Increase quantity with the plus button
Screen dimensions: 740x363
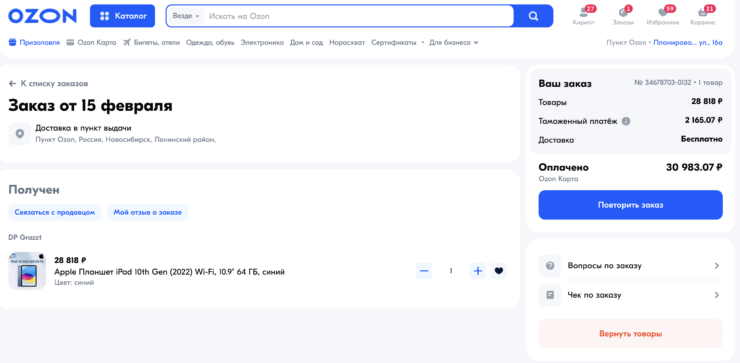point(478,271)
